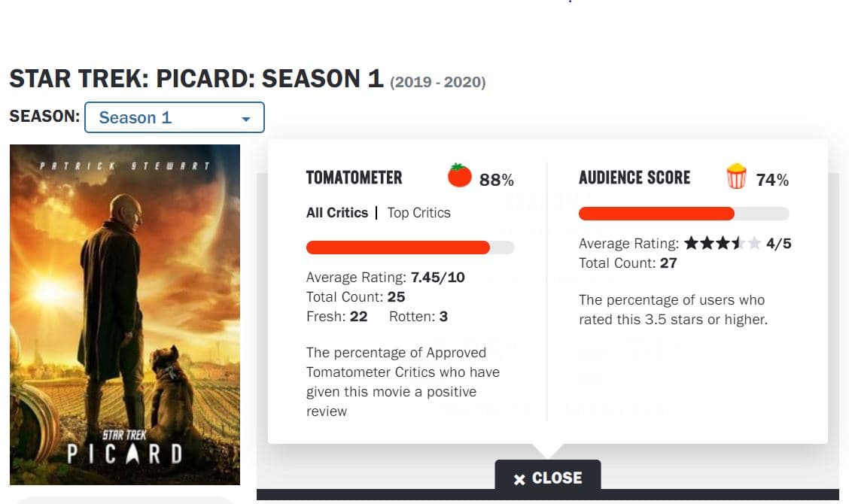Image resolution: width=849 pixels, height=504 pixels.
Task: Select the All Critics tab
Action: (336, 213)
